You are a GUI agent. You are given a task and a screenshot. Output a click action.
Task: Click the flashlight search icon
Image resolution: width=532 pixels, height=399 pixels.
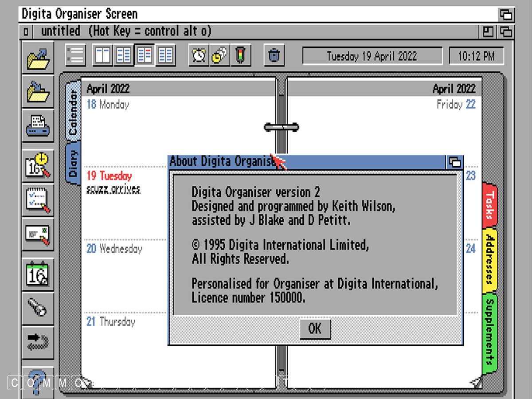coord(38,307)
